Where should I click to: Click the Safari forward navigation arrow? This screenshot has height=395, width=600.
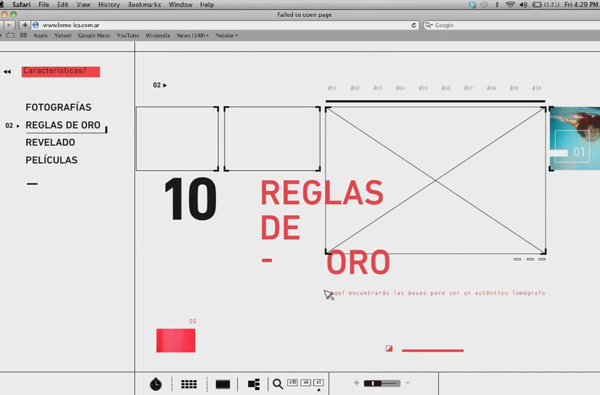point(8,25)
